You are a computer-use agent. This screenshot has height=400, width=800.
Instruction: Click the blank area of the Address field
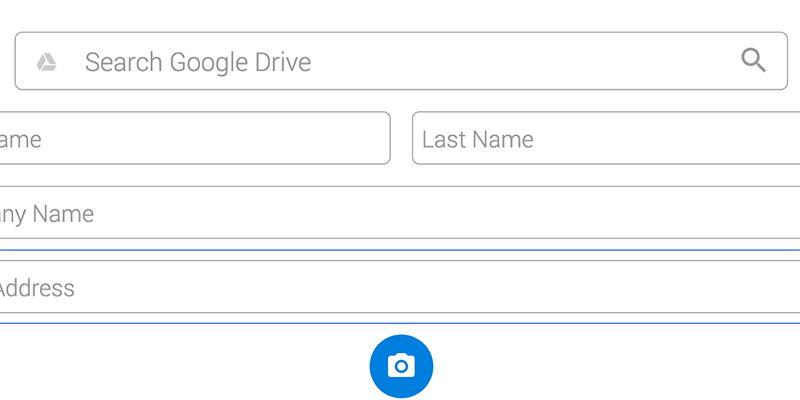coord(434,287)
